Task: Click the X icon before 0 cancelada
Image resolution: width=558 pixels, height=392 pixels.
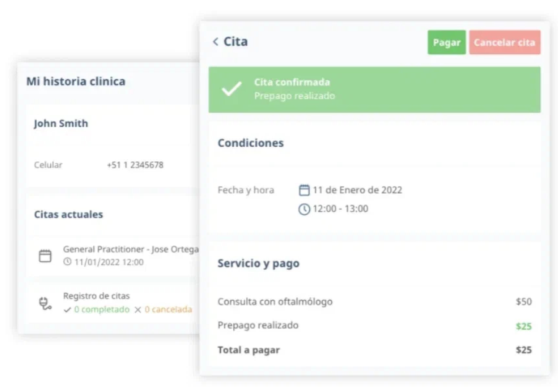Action: (x=138, y=310)
